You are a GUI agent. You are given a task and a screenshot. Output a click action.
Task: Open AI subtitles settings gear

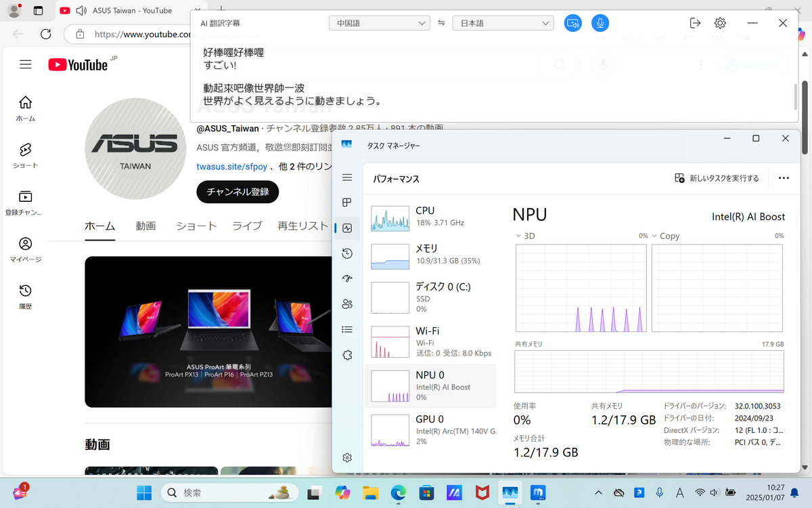[x=720, y=23]
